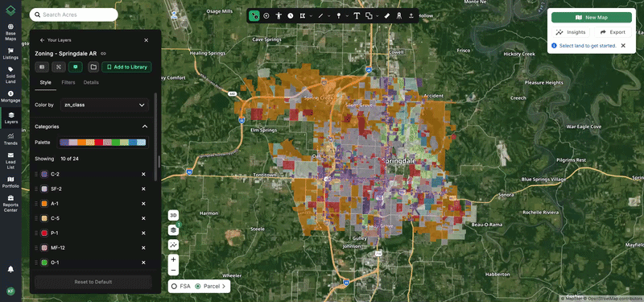The image size is (644, 302).
Task: Select the pin marker tool
Action: pyautogui.click(x=339, y=16)
